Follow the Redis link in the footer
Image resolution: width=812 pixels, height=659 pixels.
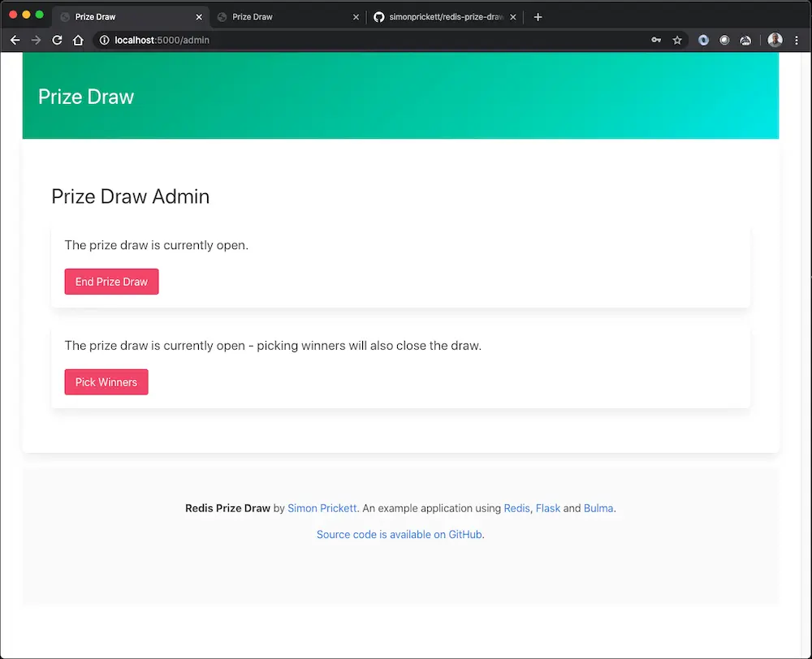click(x=516, y=508)
